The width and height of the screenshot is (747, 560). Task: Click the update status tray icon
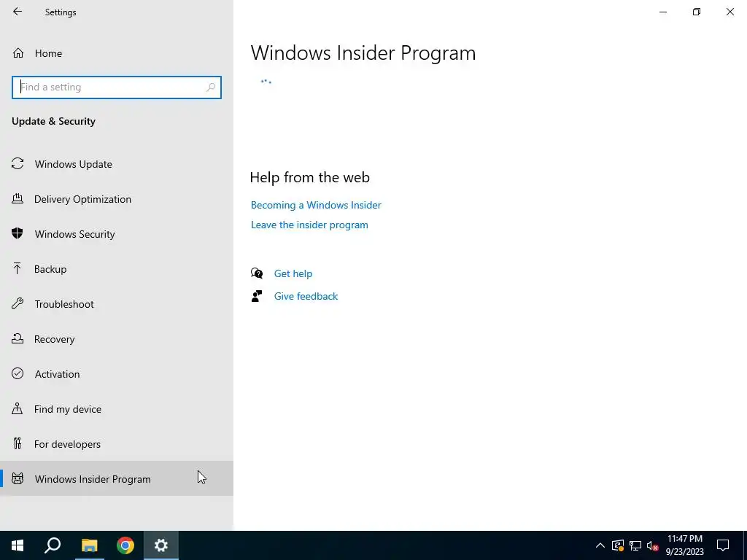click(618, 545)
